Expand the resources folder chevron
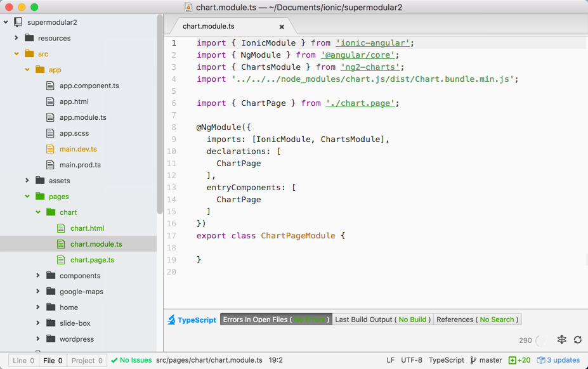The image size is (588, 369). [x=16, y=38]
